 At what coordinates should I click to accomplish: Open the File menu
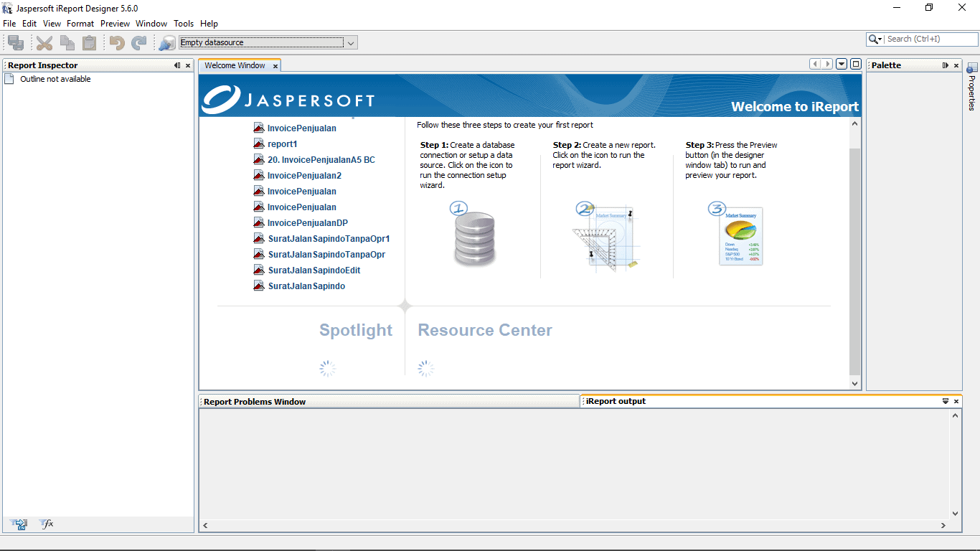pos(9,24)
